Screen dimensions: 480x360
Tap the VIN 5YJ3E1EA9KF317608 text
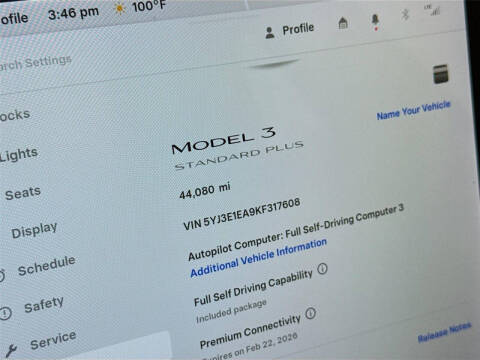click(x=242, y=214)
